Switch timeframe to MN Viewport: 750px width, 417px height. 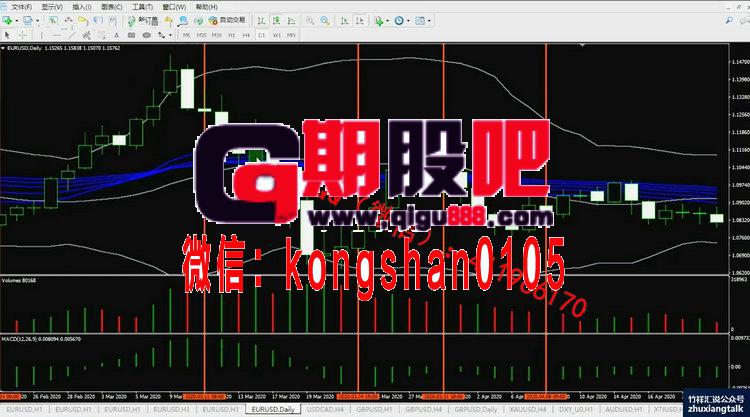tap(291, 35)
